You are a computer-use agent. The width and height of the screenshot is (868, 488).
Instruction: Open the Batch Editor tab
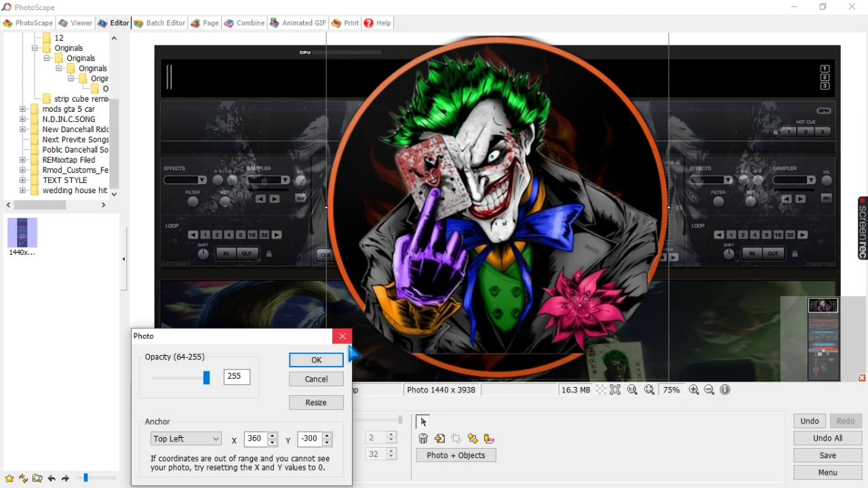[x=159, y=23]
